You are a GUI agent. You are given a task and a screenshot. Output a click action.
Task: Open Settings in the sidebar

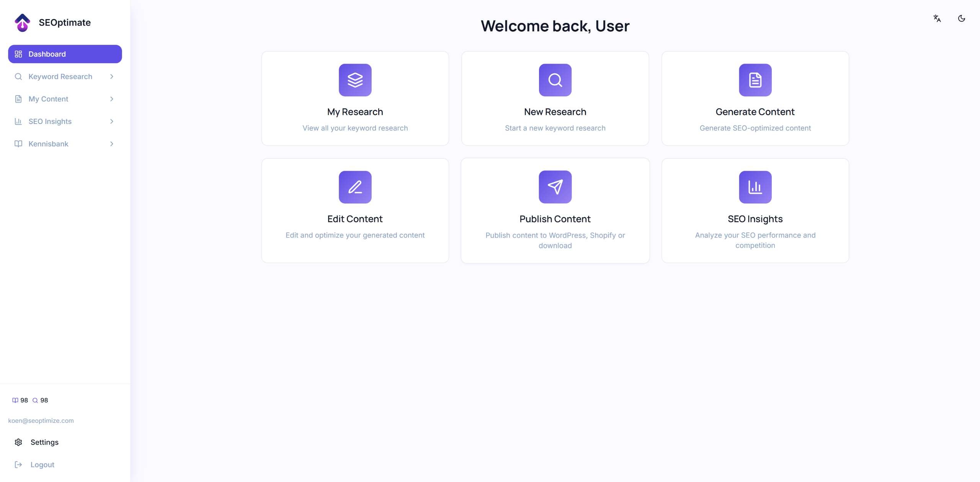coord(44,442)
